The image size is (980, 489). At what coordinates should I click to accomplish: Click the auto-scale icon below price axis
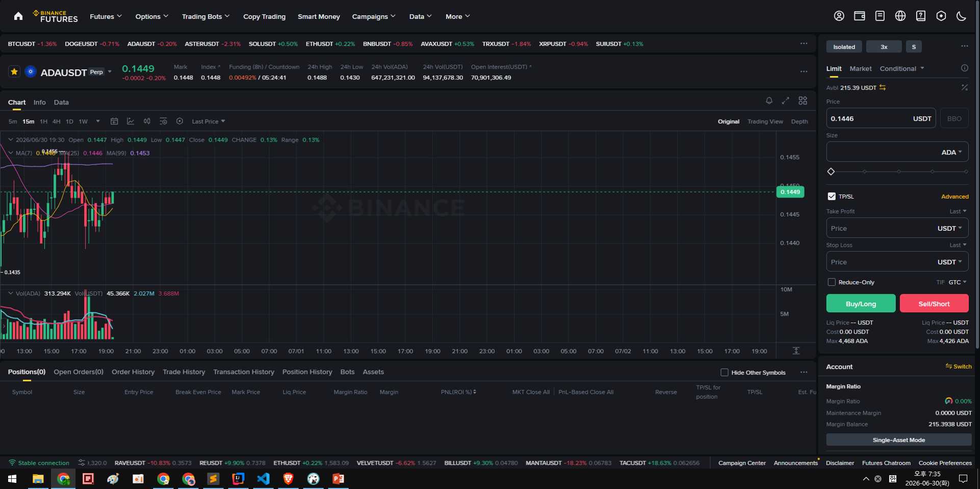(796, 351)
